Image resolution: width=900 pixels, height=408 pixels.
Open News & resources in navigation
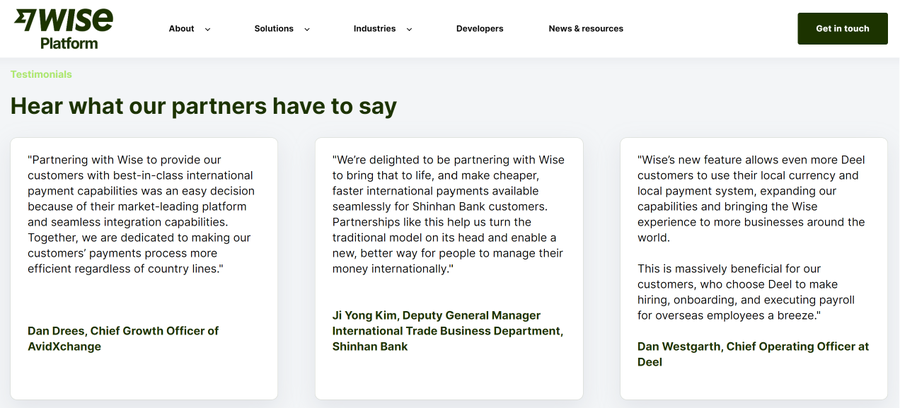[x=586, y=29]
